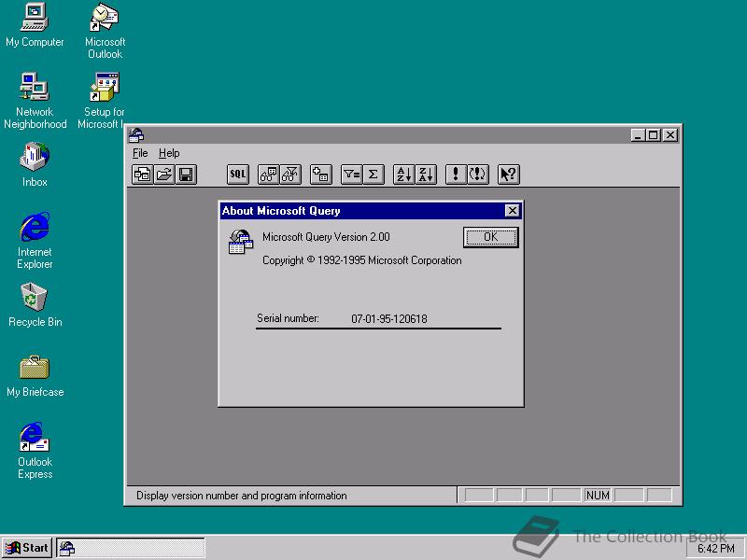Minimize the Microsoft Query window

pos(639,135)
